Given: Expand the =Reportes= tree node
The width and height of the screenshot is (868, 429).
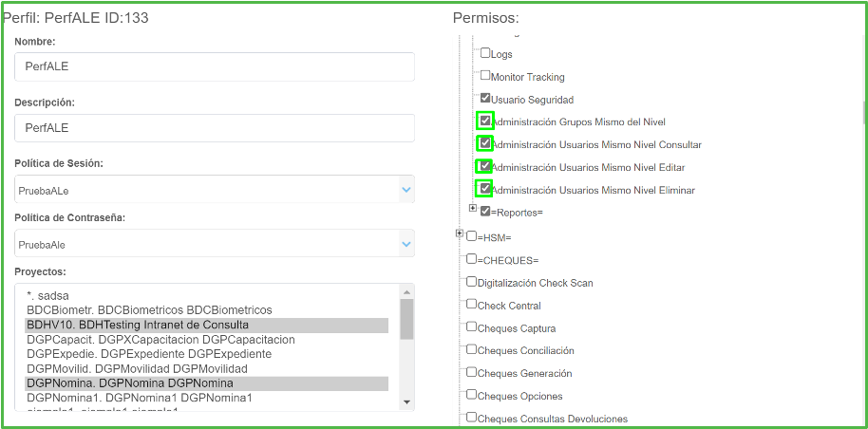Looking at the screenshot, I should (473, 209).
